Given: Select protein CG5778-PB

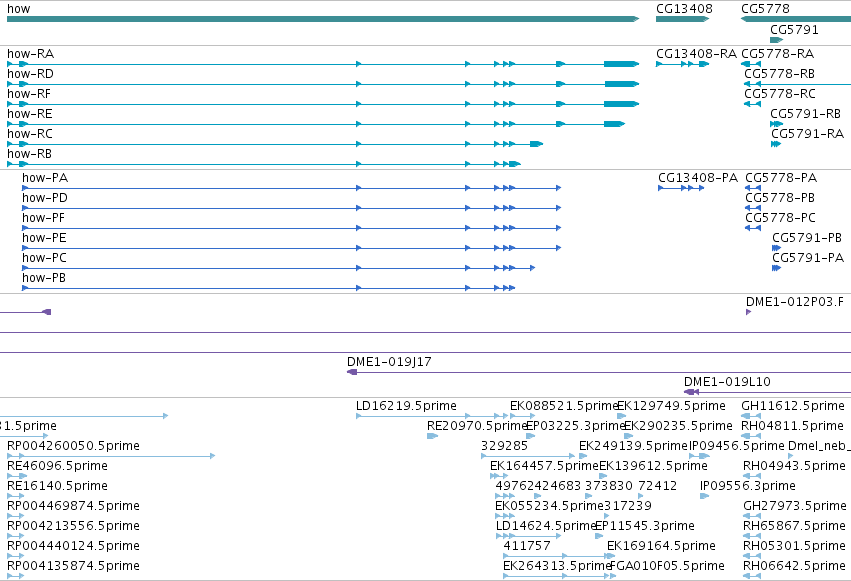Looking at the screenshot, I should tap(780, 198).
